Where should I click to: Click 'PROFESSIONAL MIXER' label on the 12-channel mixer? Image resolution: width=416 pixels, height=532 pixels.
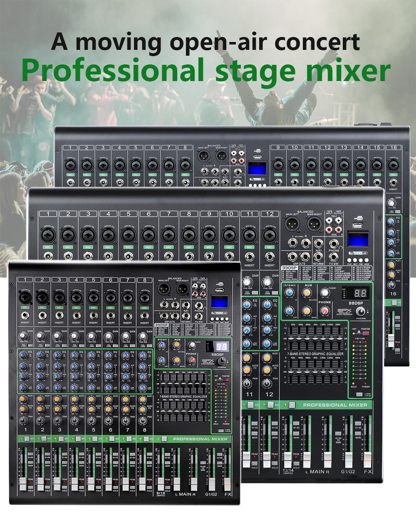pos(335,405)
